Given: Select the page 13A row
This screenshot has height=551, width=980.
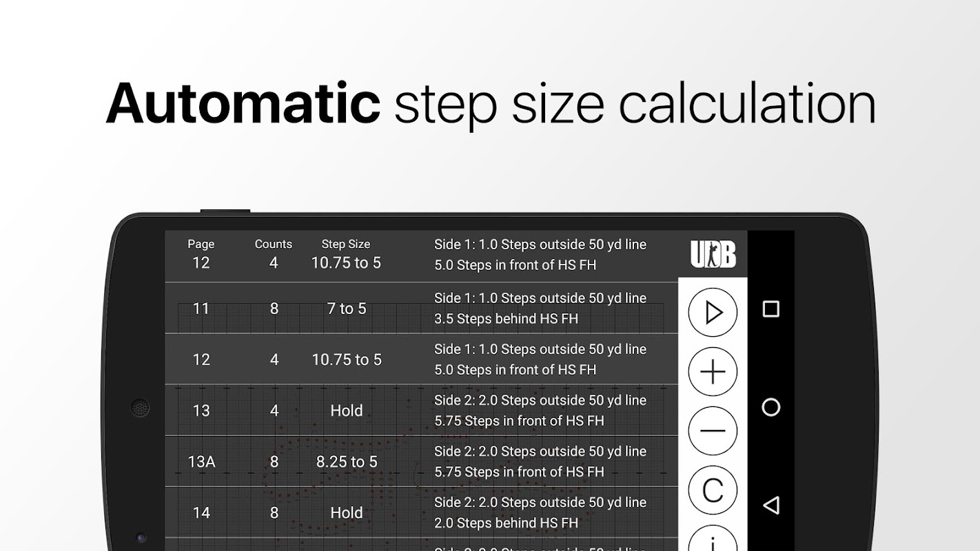Looking at the screenshot, I should (422, 461).
